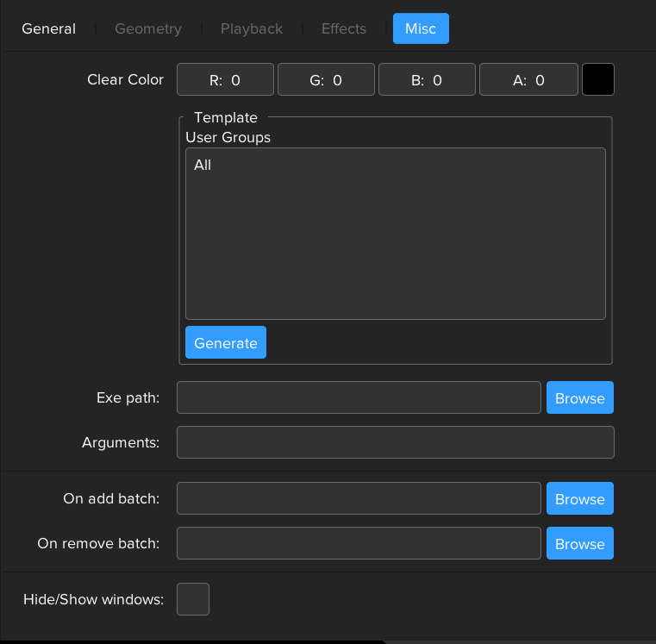Focus the On remove batch field

[x=359, y=544]
